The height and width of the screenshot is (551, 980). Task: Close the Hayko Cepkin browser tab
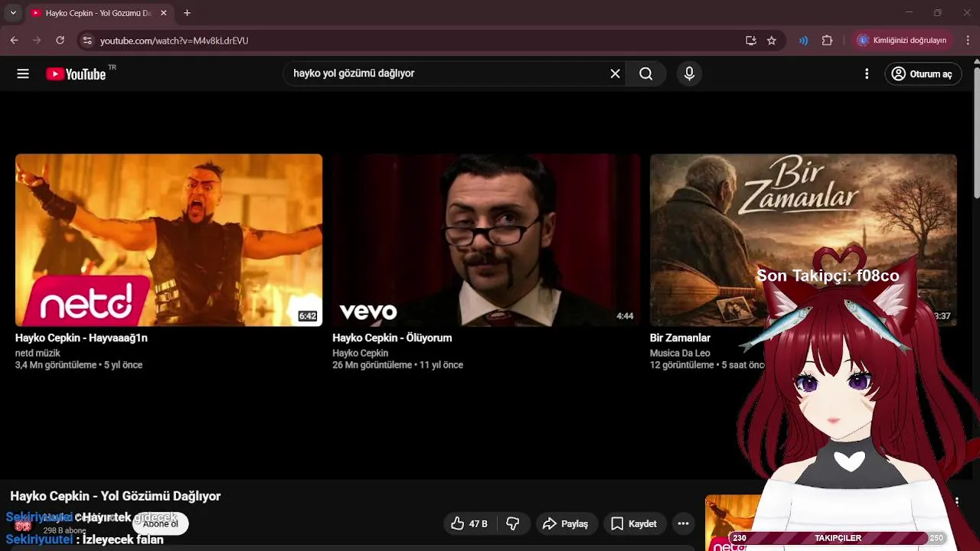click(x=163, y=13)
